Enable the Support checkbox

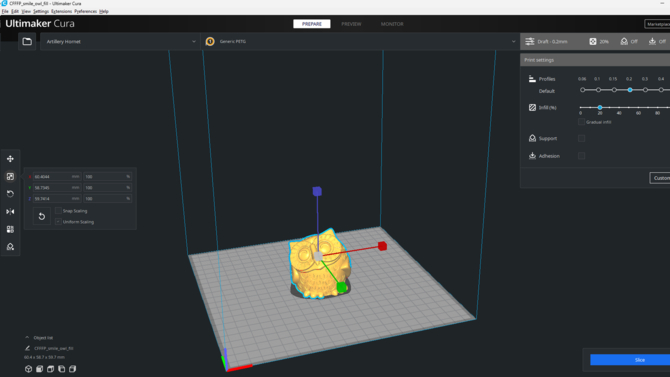pyautogui.click(x=582, y=138)
